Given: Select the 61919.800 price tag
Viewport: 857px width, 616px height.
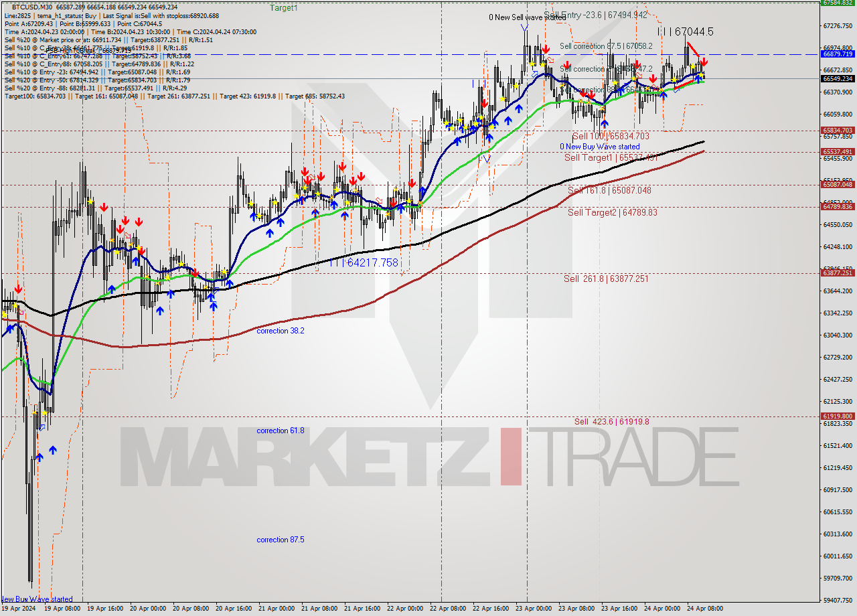Looking at the screenshot, I should point(838,416).
